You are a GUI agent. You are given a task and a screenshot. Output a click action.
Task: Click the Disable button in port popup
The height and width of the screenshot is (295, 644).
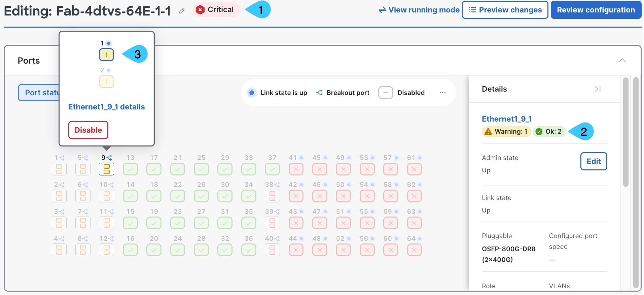[88, 130]
